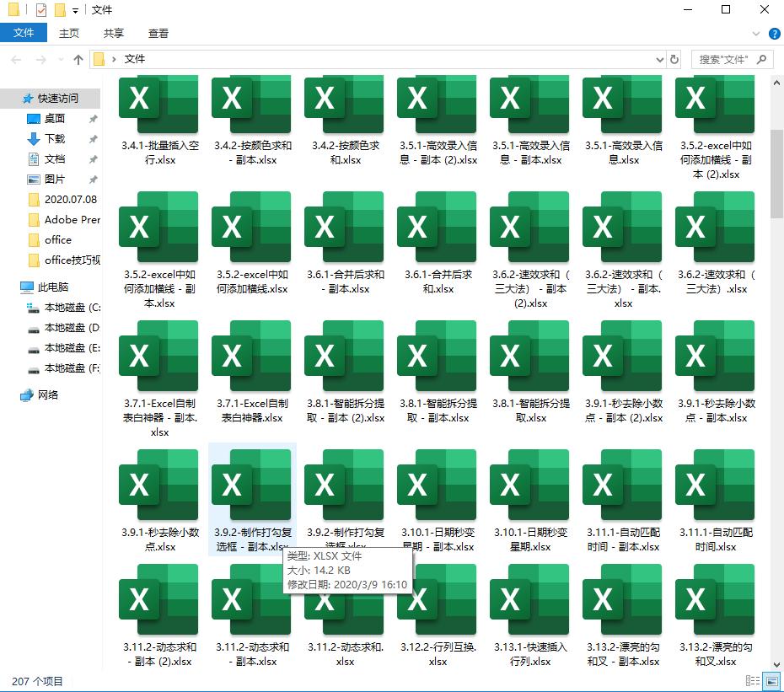This screenshot has width=784, height=692.
Task: Go up one folder level
Action: [x=78, y=60]
